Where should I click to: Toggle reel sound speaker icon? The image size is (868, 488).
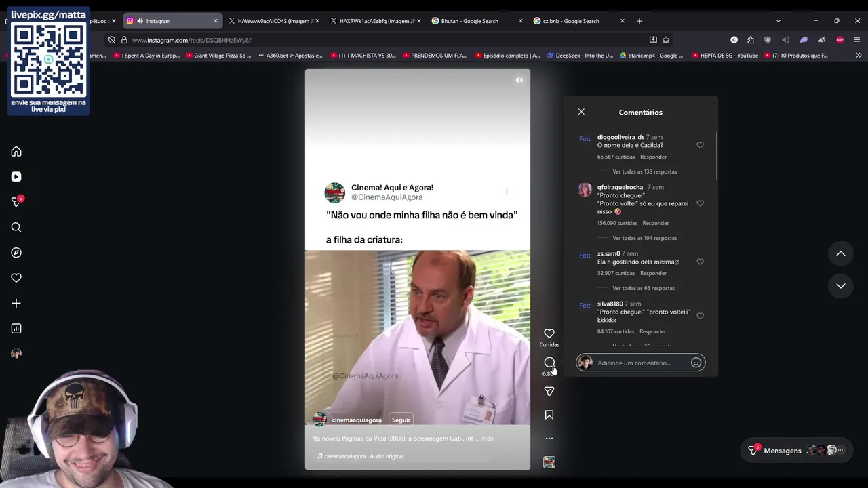519,80
